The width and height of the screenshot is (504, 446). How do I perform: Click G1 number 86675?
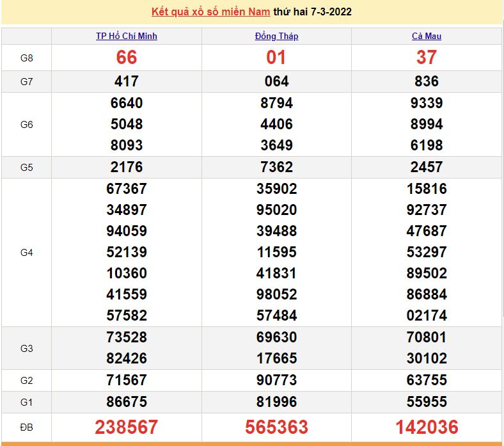(127, 402)
